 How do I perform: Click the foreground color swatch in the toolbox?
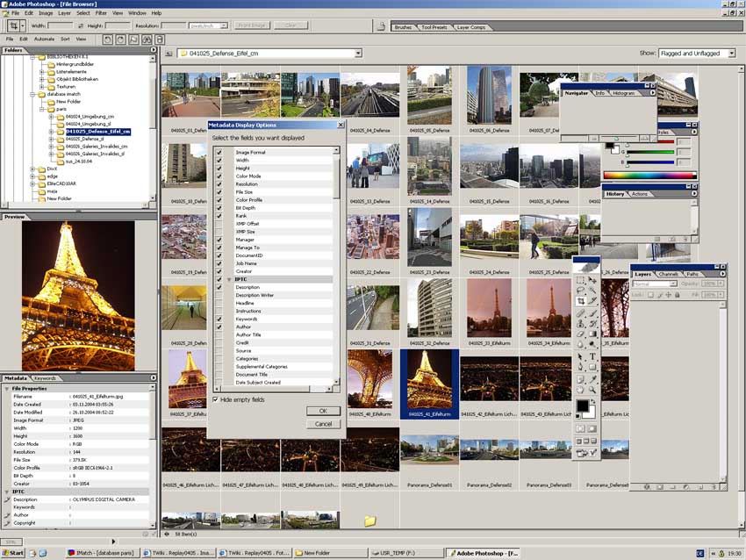pyautogui.click(x=583, y=406)
